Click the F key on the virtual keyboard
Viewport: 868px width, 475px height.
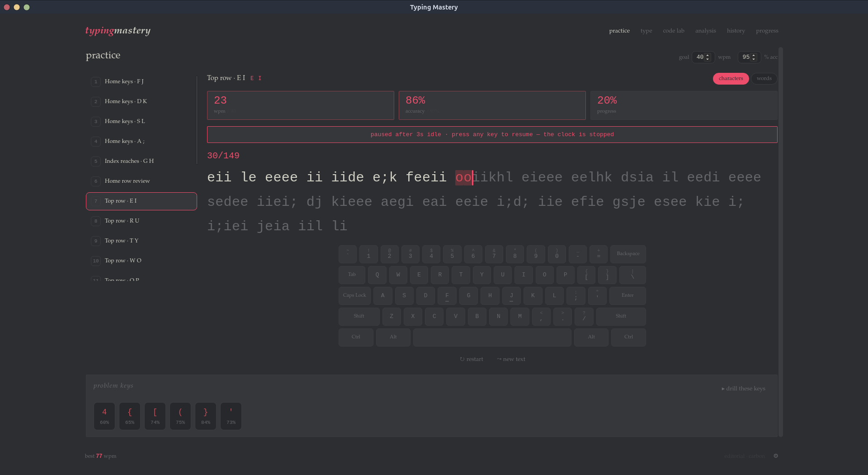[447, 296]
